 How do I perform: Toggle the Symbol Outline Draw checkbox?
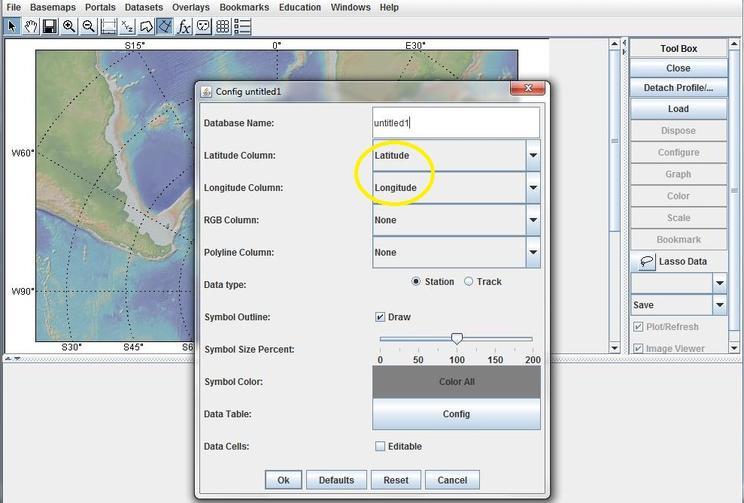tap(380, 317)
